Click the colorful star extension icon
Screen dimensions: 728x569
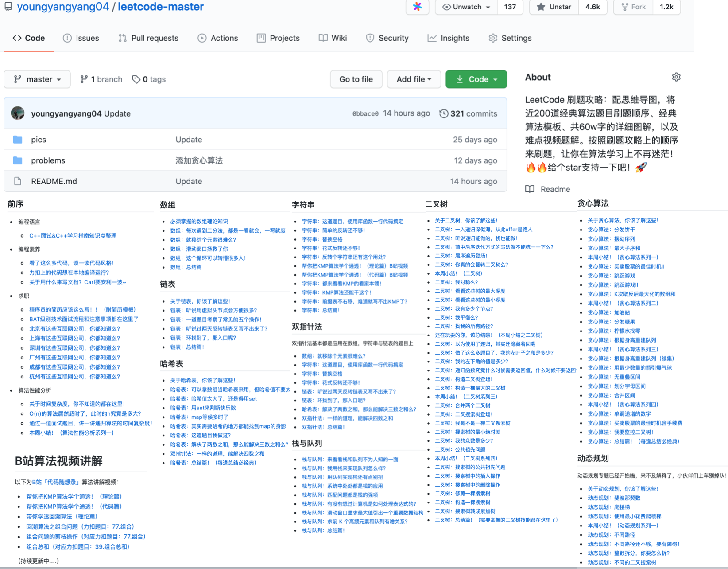coord(417,7)
